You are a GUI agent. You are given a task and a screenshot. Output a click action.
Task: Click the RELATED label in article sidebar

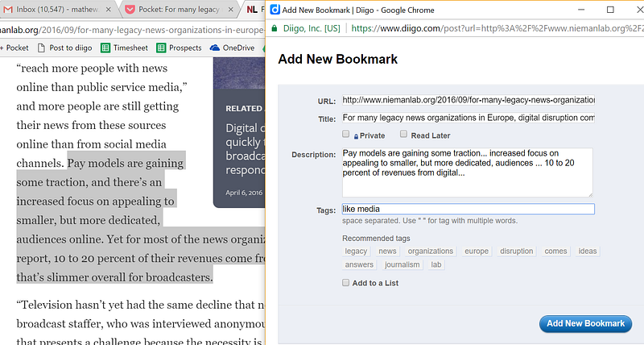pos(244,109)
